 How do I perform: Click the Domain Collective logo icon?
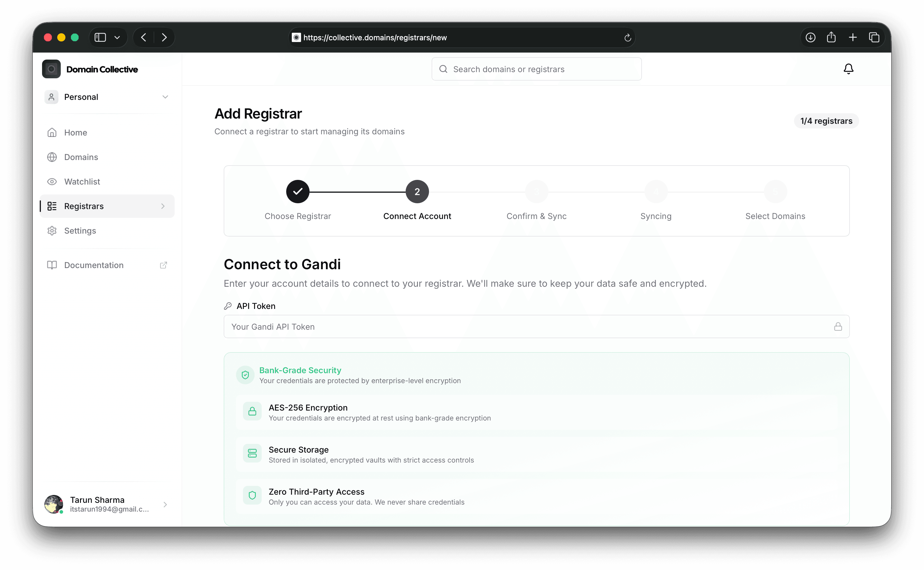[x=51, y=69]
